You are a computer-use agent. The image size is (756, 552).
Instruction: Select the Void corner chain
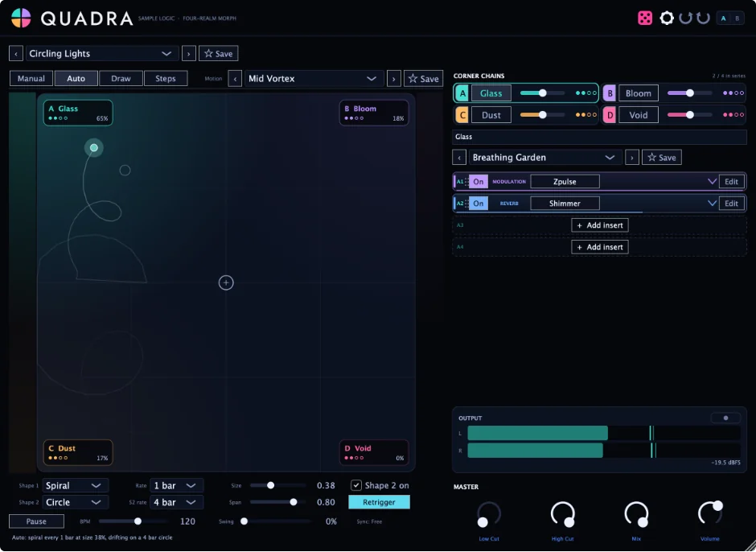click(x=639, y=115)
